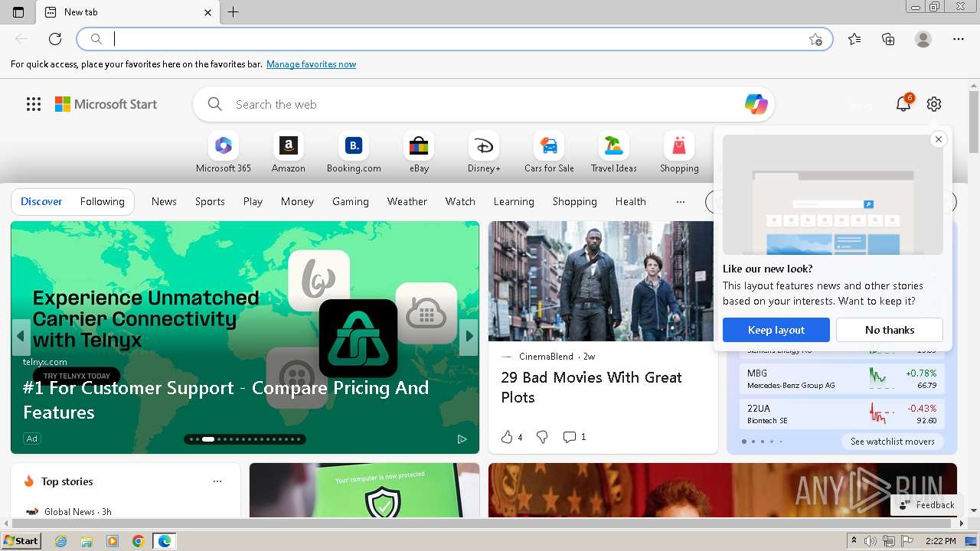Open See watchlist movers
This screenshot has height=551, width=980.
[x=893, y=442]
